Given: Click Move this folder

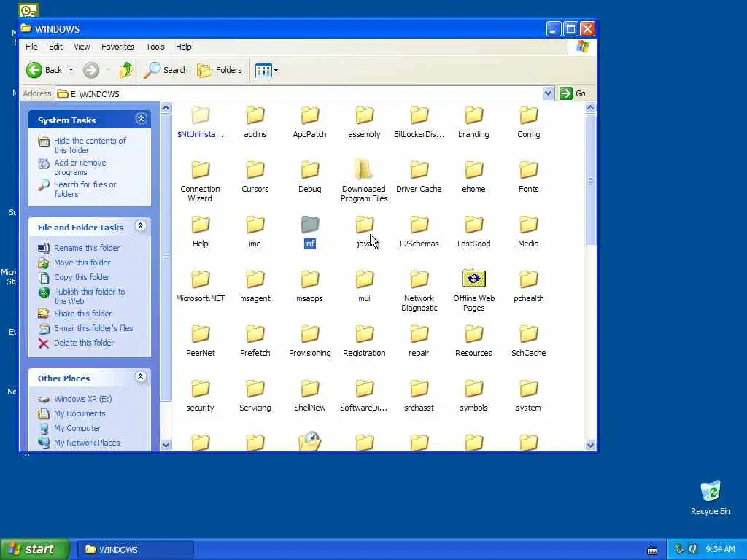Looking at the screenshot, I should tap(74, 262).
